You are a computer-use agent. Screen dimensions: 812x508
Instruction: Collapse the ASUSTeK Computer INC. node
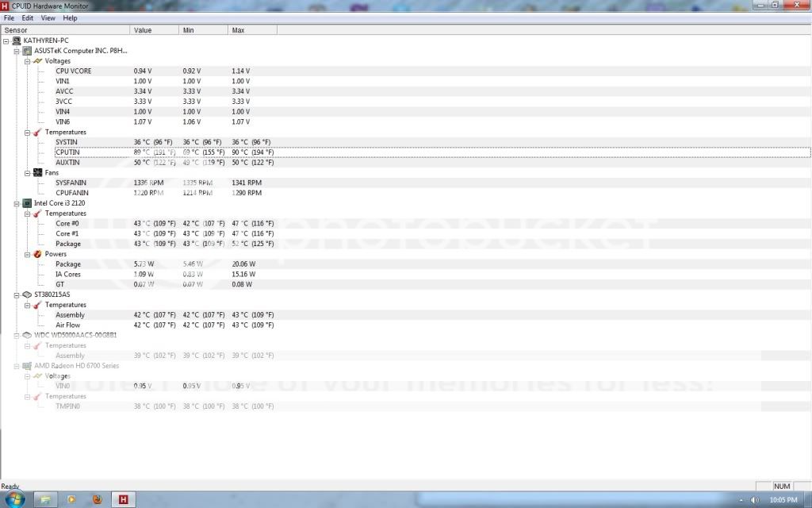click(17, 52)
